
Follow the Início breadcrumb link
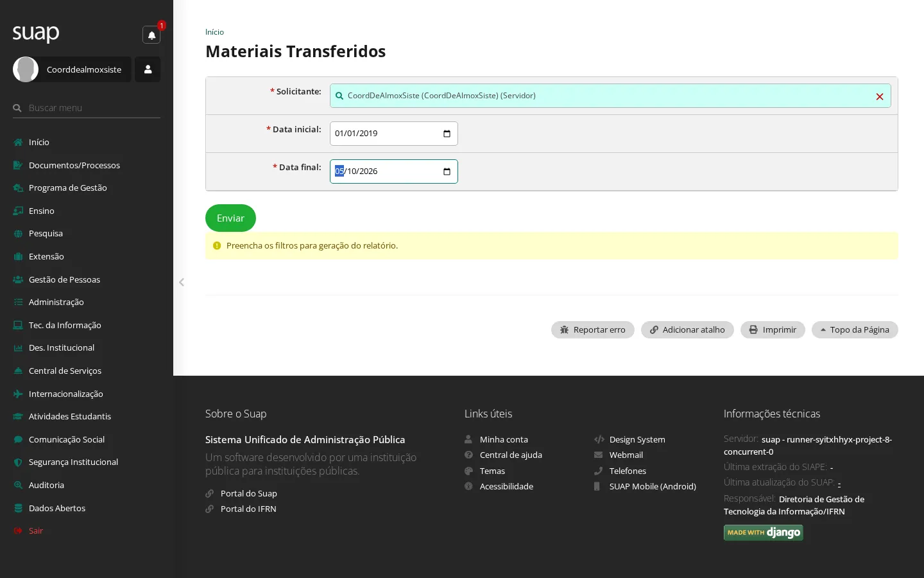(x=214, y=32)
